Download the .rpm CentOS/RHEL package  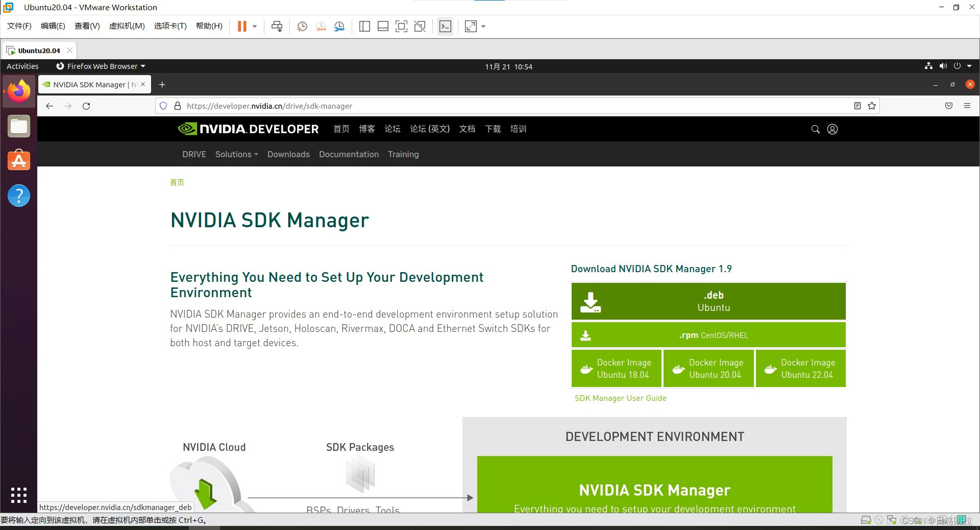click(708, 335)
